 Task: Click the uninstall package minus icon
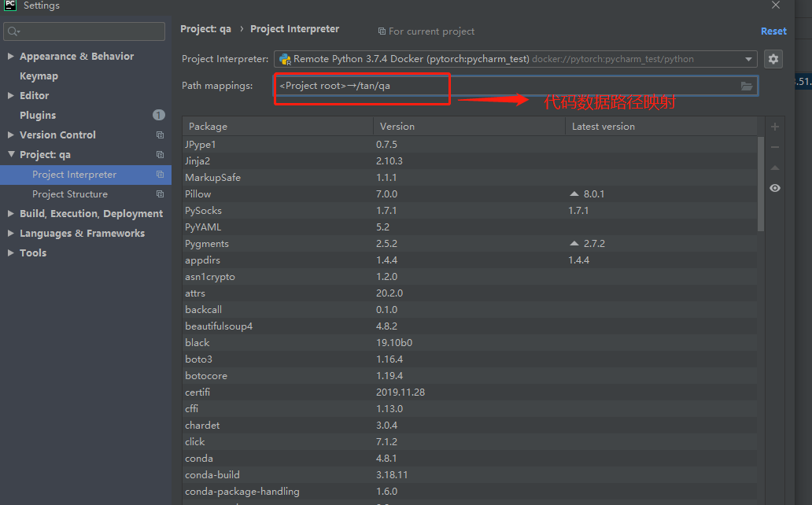pyautogui.click(x=774, y=146)
